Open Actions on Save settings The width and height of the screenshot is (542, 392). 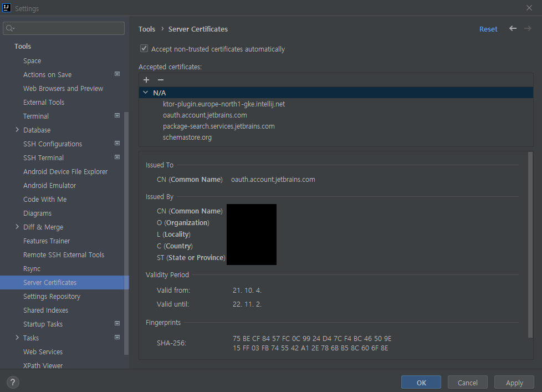(x=47, y=75)
